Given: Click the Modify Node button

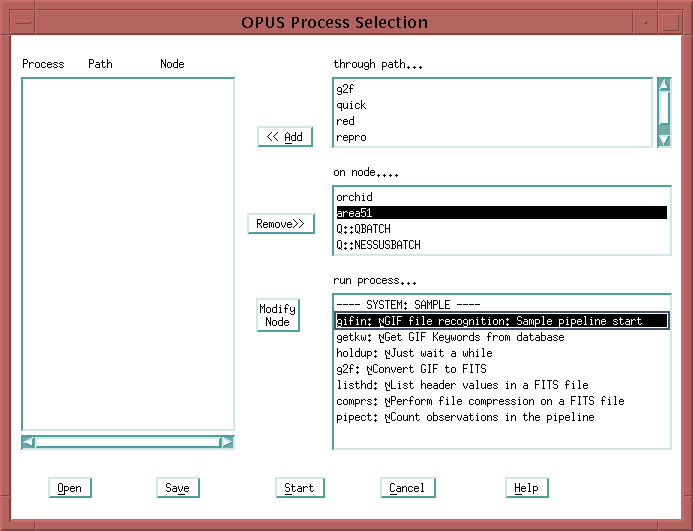Looking at the screenshot, I should pos(277,315).
